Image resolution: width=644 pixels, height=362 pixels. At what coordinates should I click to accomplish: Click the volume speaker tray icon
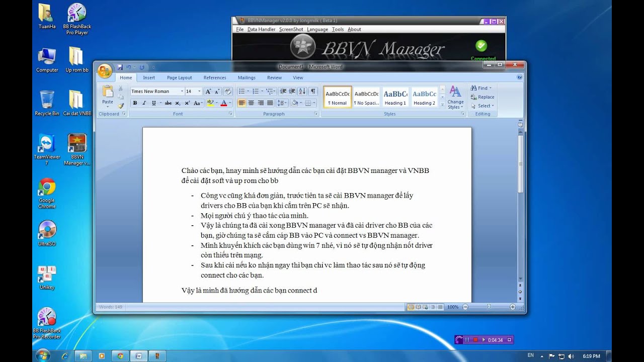coord(571,356)
